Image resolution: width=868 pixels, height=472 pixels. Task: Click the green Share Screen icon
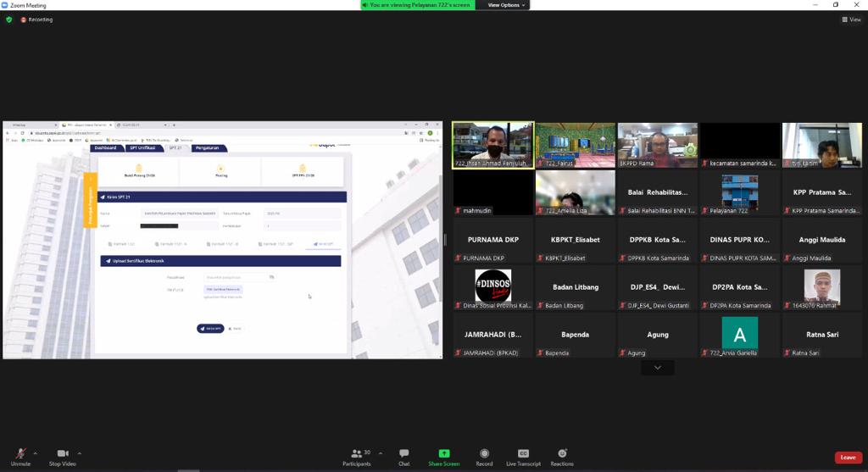pos(443,454)
